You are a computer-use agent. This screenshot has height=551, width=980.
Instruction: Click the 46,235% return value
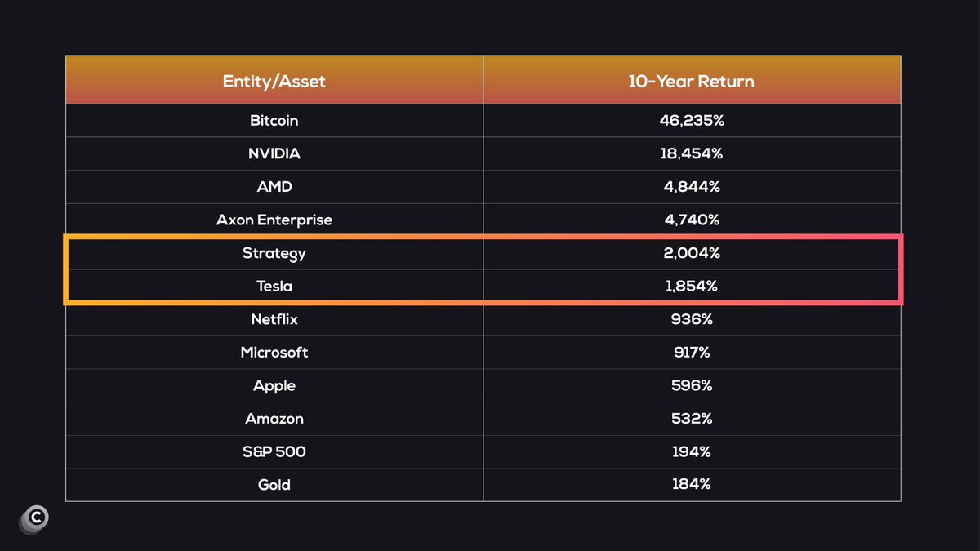pyautogui.click(x=692, y=121)
